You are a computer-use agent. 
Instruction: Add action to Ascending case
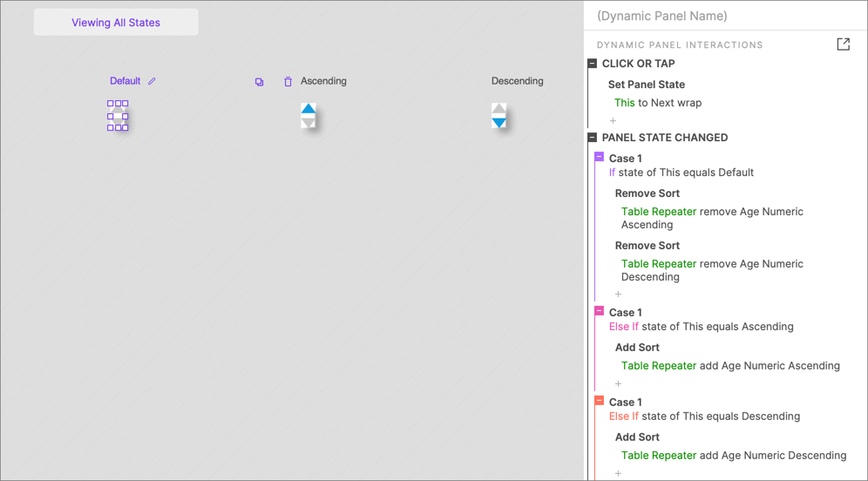[619, 383]
